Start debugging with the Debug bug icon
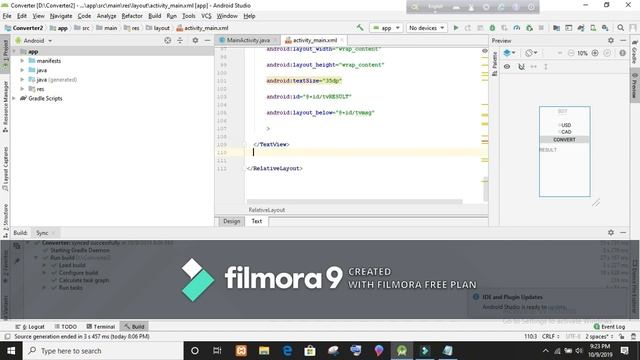This screenshot has height=360, width=640. click(x=492, y=28)
